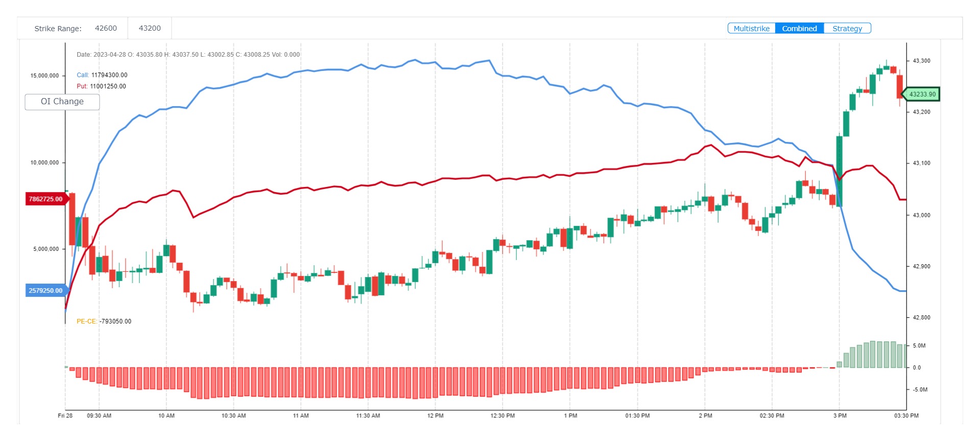Click the Date OHLC info line
The height and width of the screenshot is (441, 980).
pyautogui.click(x=188, y=55)
